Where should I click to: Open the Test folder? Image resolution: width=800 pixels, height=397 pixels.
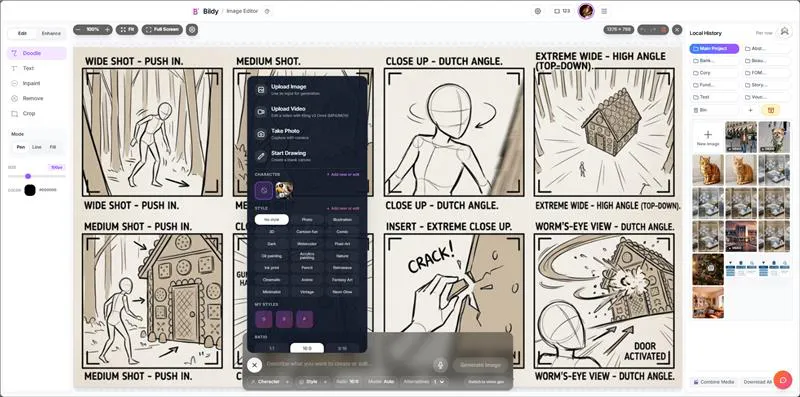click(714, 97)
